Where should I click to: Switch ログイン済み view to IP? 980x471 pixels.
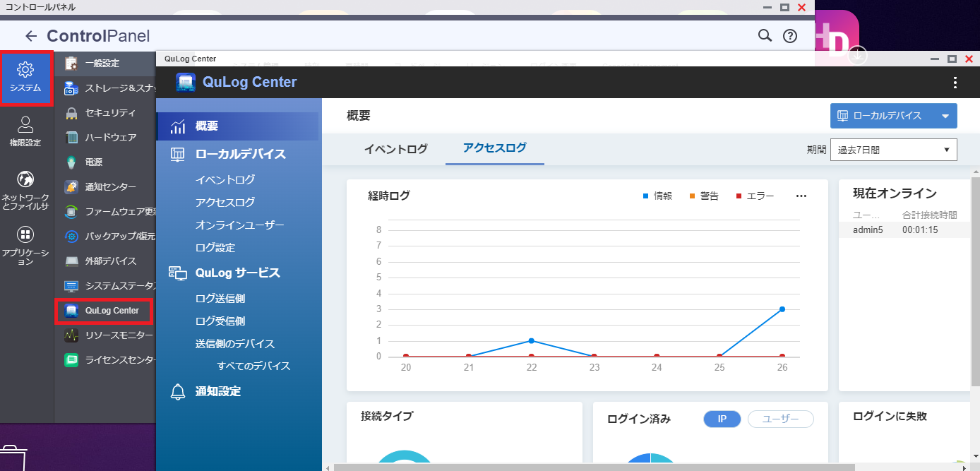(x=722, y=419)
